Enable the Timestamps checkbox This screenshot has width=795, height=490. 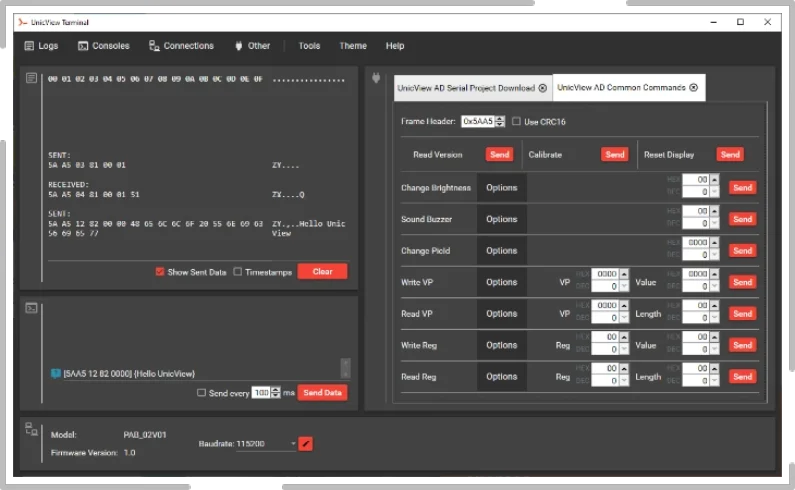click(237, 272)
